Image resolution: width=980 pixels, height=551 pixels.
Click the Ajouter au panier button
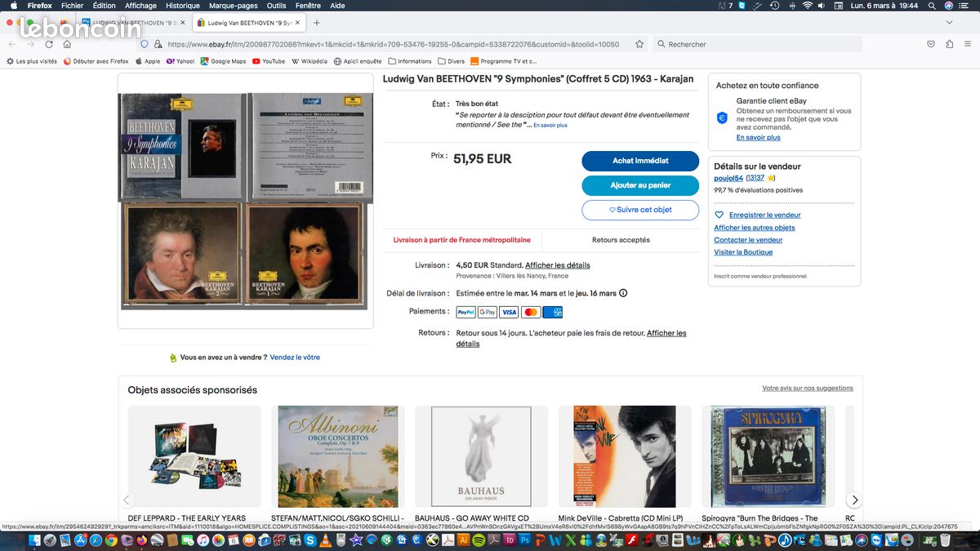tap(640, 185)
